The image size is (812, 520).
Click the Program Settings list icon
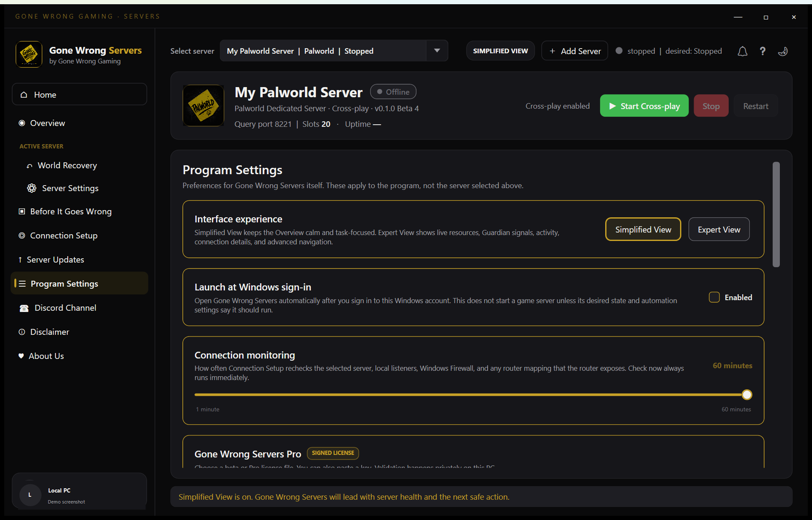(x=22, y=284)
